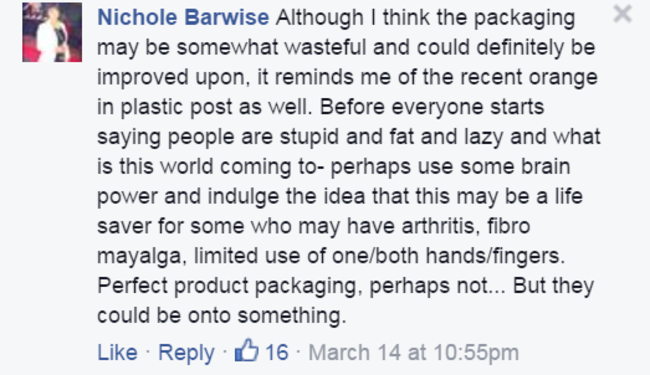Click the word "wasteful" in the comment
Screen dimensions: 650x375
coord(325,47)
